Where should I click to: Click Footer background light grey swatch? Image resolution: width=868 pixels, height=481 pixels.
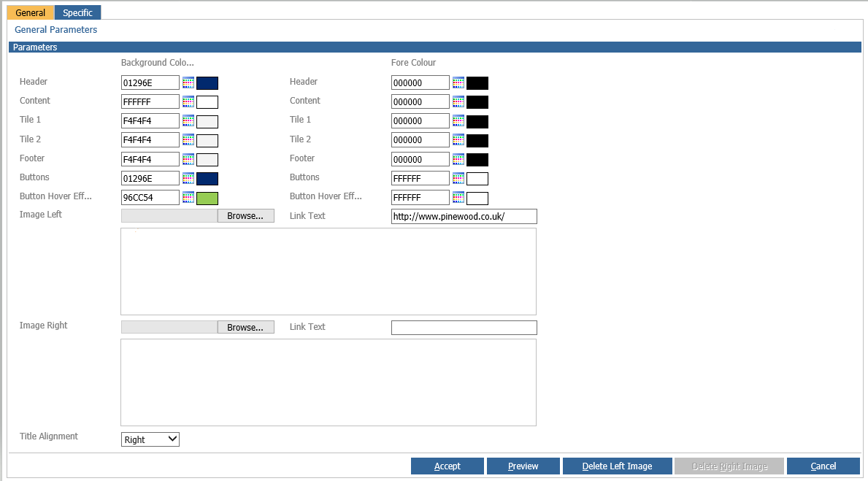[207, 160]
